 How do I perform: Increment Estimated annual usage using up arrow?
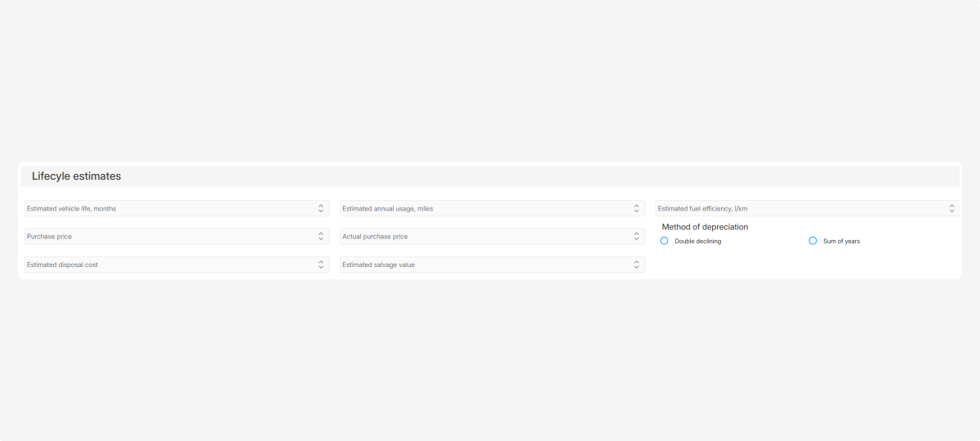tap(636, 206)
